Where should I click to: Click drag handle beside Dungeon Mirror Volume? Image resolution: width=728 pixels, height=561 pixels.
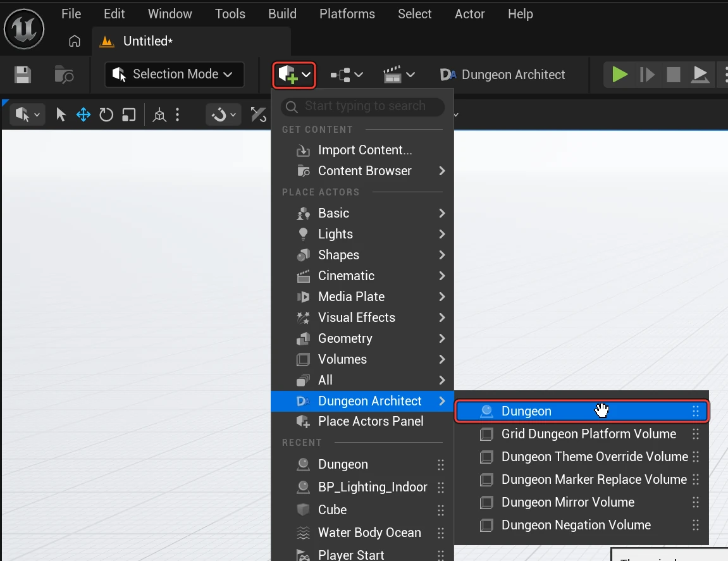696,502
